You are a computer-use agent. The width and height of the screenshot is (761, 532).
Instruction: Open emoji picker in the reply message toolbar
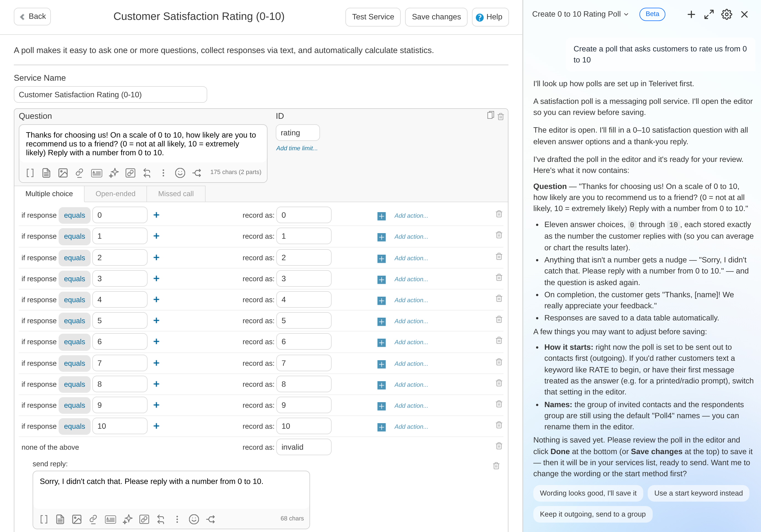coord(194,519)
